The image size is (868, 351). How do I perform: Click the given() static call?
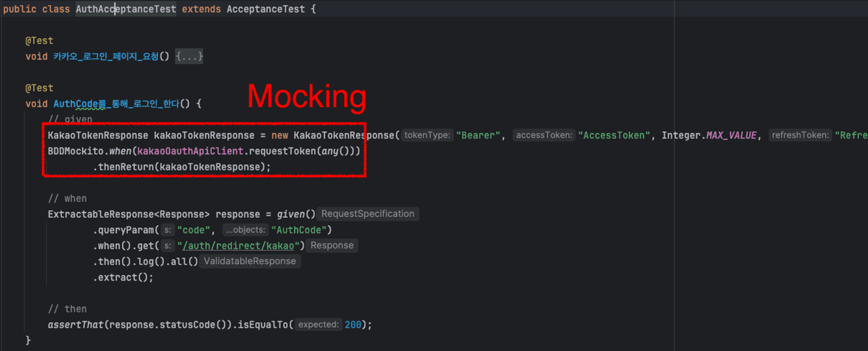coord(296,215)
